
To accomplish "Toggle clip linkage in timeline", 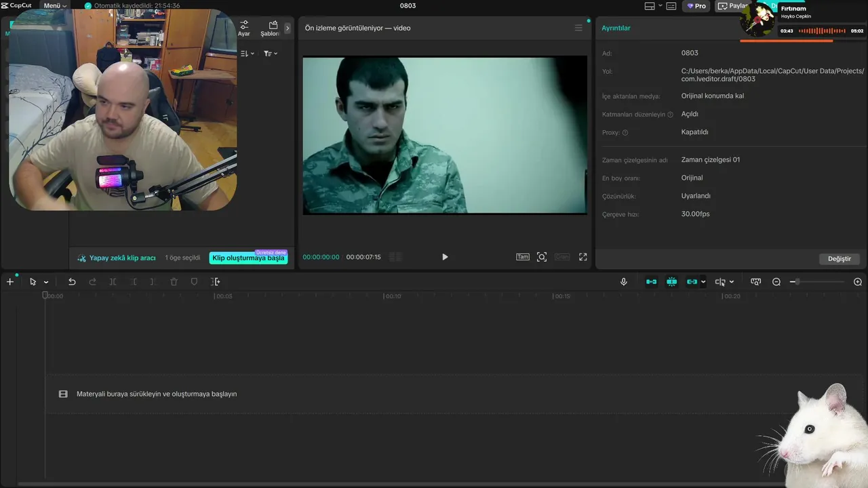I will tap(692, 282).
